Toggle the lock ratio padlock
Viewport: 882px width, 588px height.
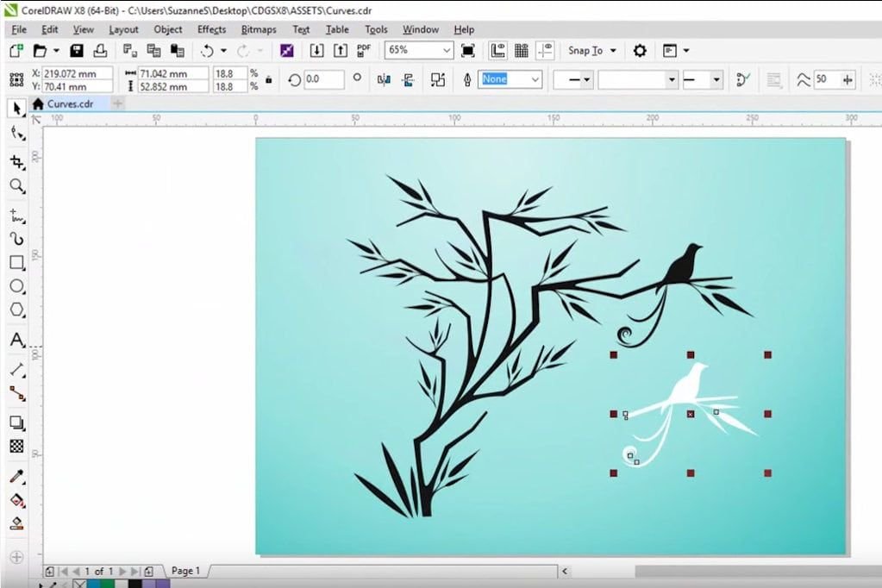click(x=269, y=79)
